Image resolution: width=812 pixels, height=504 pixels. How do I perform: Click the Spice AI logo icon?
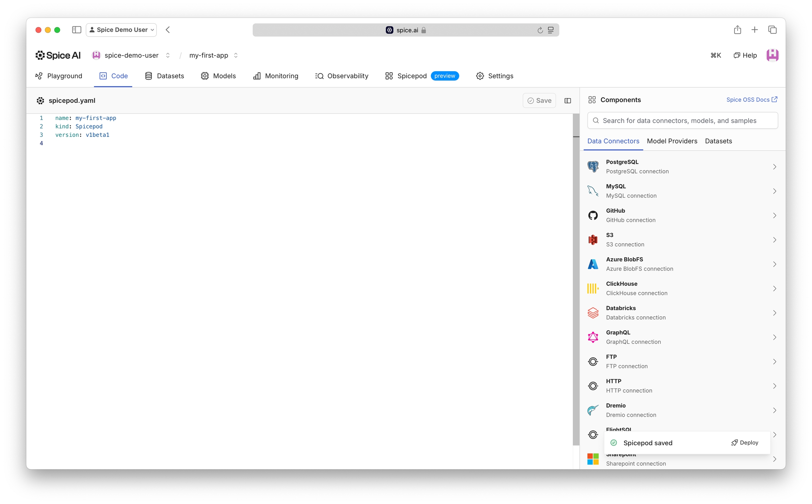[x=40, y=55]
